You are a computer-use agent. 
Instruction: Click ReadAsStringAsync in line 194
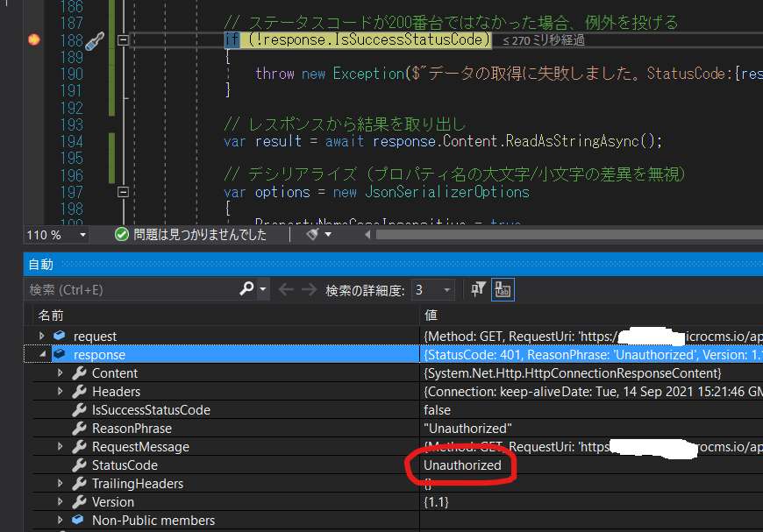pyautogui.click(x=572, y=141)
